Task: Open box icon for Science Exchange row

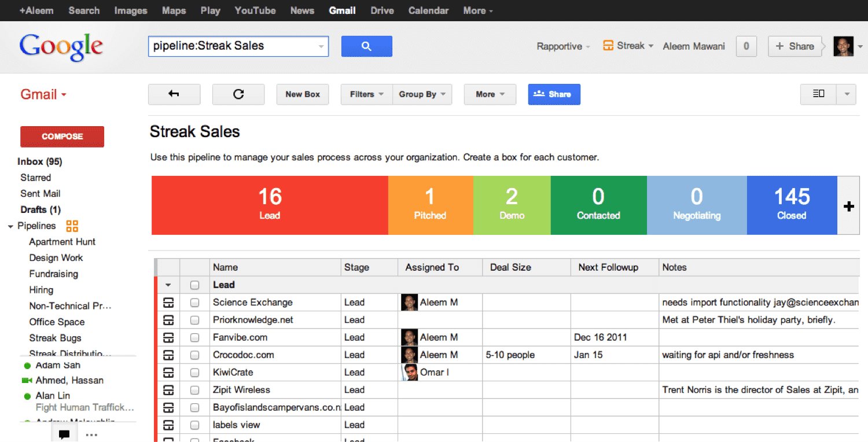Action: 168,303
